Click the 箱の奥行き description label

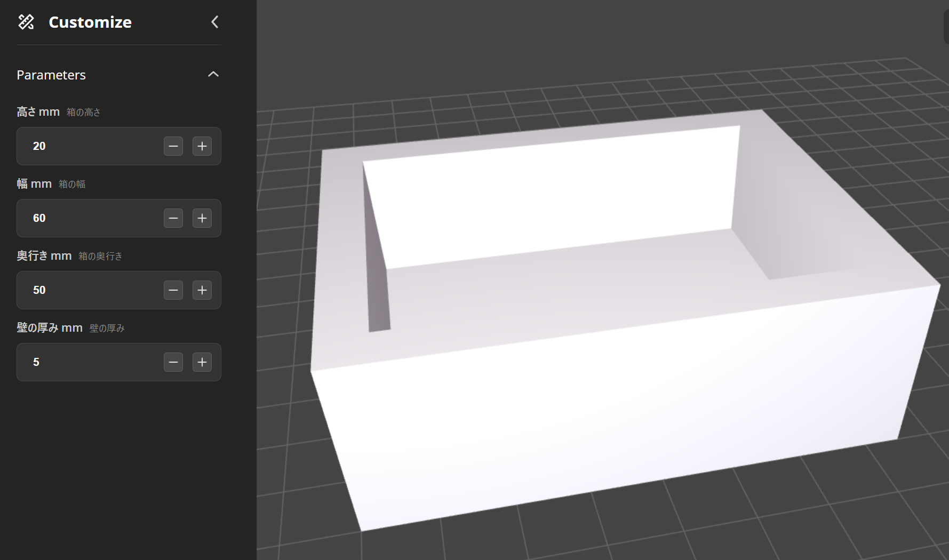100,256
